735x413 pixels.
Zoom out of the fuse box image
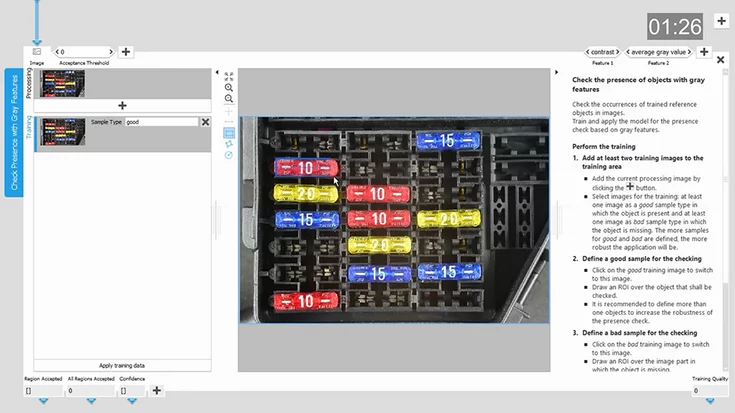pos(229,99)
